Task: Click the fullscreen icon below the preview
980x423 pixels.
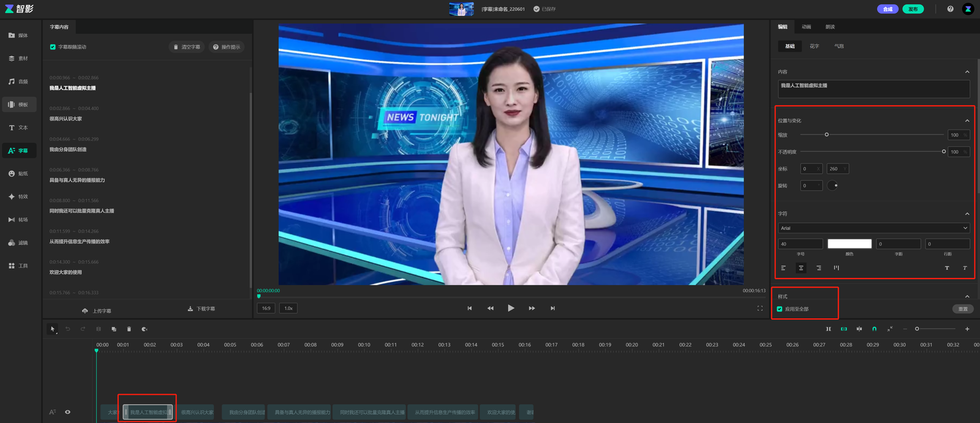Action: (759, 309)
